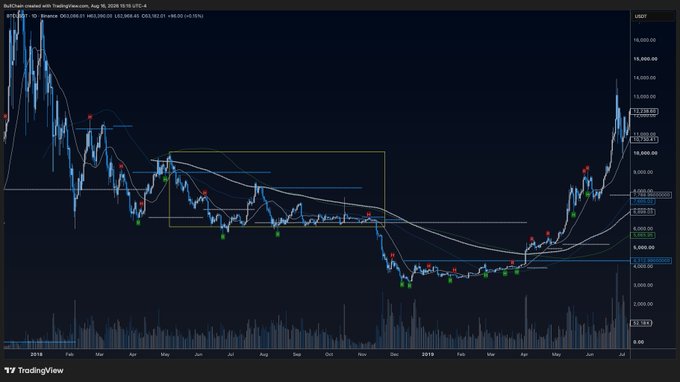Click the 16,000.00 price axis label

pos(644,40)
